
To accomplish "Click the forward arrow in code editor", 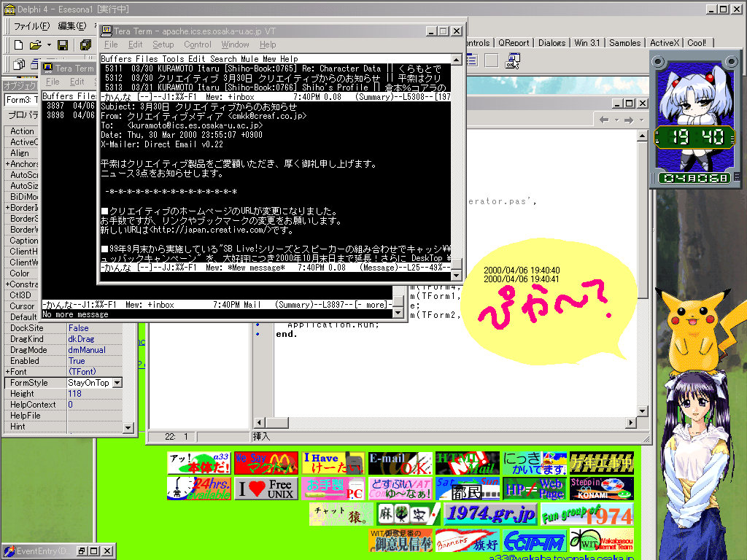I will pyautogui.click(x=629, y=120).
